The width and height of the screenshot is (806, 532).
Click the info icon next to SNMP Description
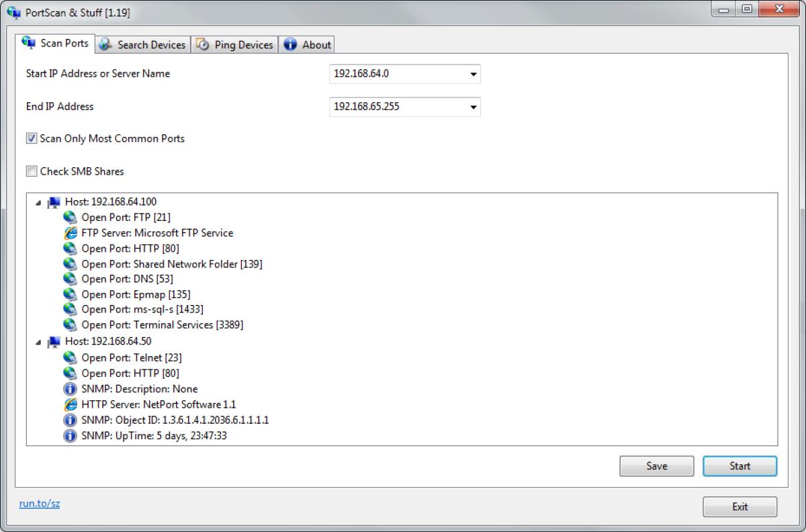pos(70,388)
